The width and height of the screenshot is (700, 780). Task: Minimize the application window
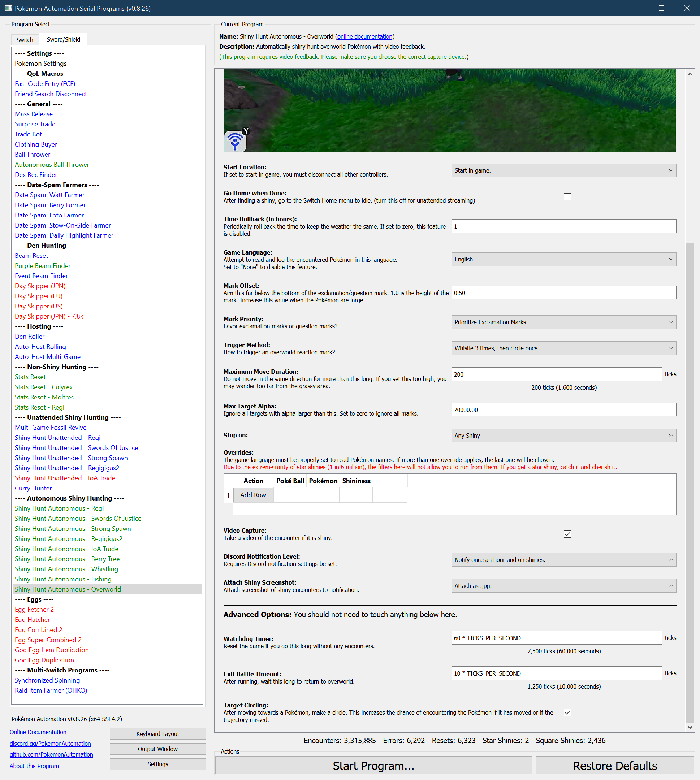pos(636,8)
